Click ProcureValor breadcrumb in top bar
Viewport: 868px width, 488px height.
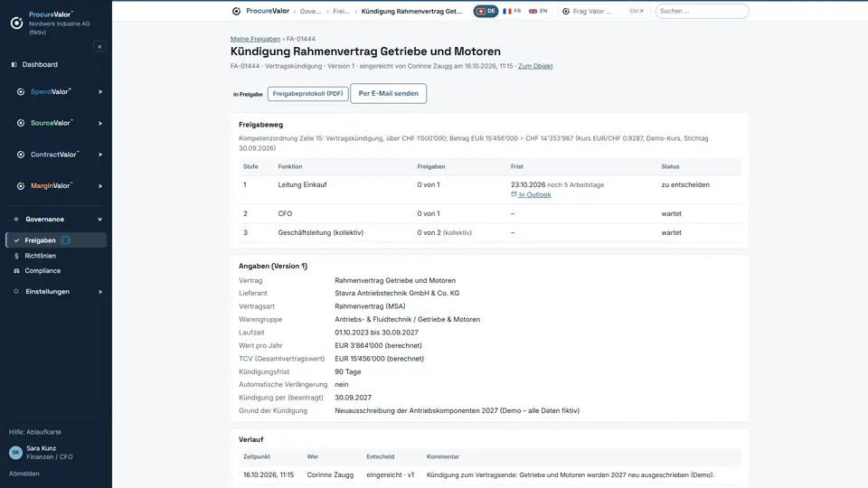click(268, 11)
